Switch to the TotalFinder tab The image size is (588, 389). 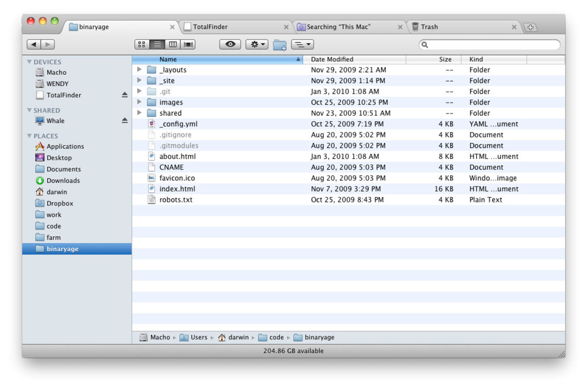(234, 27)
